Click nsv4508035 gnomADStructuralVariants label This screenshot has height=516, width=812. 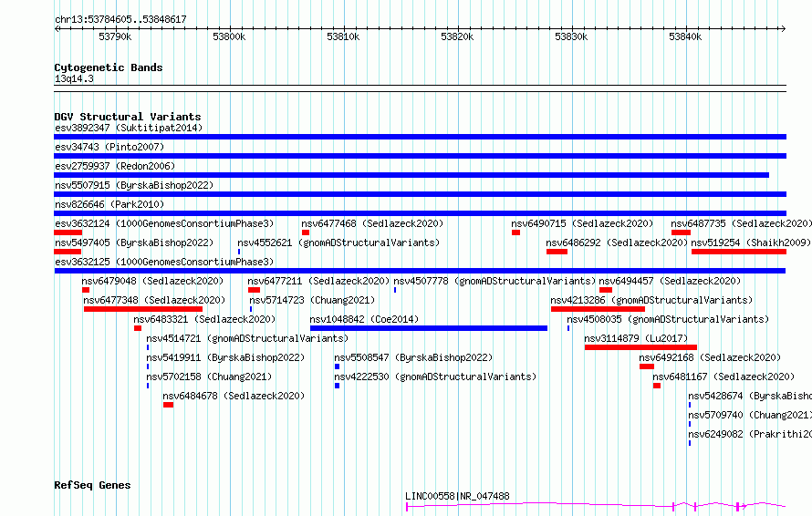(x=668, y=319)
